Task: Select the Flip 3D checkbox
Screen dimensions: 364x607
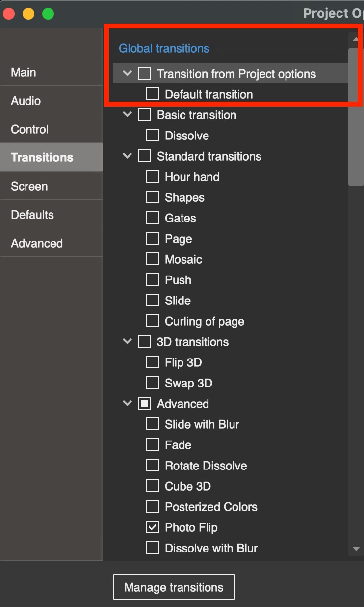Action: coord(153,362)
